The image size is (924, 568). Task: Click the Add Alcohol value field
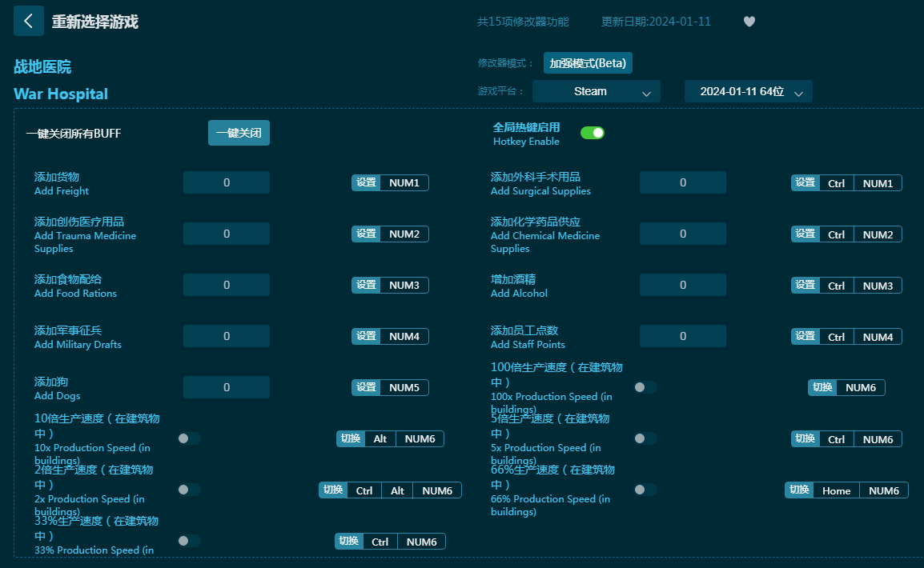pyautogui.click(x=682, y=285)
